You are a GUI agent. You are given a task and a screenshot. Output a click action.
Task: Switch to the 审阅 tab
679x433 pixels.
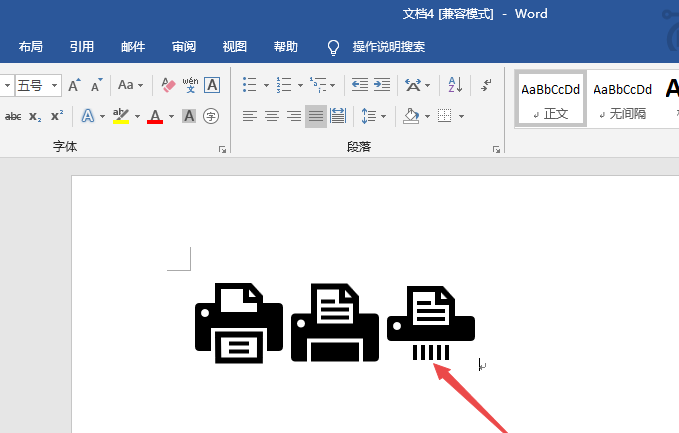[184, 46]
